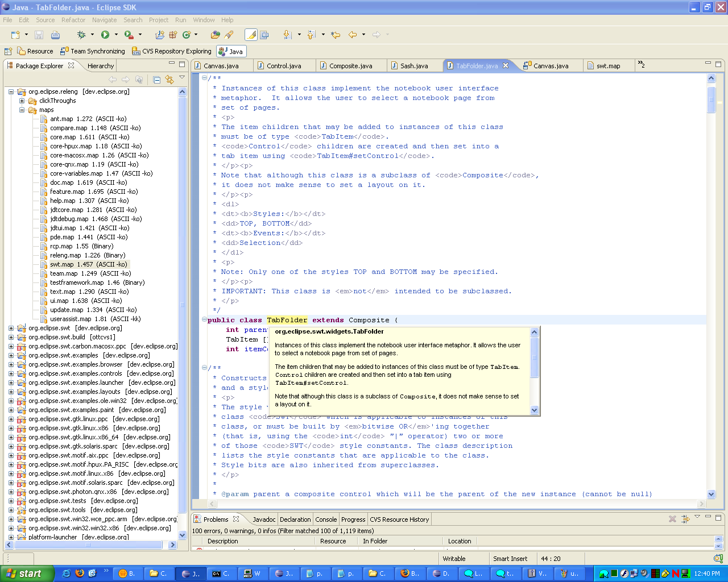Collapse the TabFolder class Javadoc comment fold
Viewport: 728px width, 582px height.
point(204,78)
